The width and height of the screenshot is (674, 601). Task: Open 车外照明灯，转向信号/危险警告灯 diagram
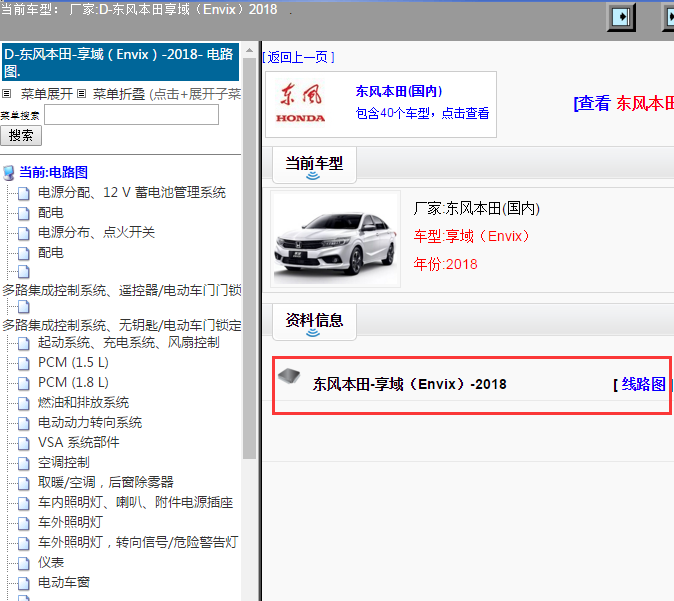click(x=138, y=542)
